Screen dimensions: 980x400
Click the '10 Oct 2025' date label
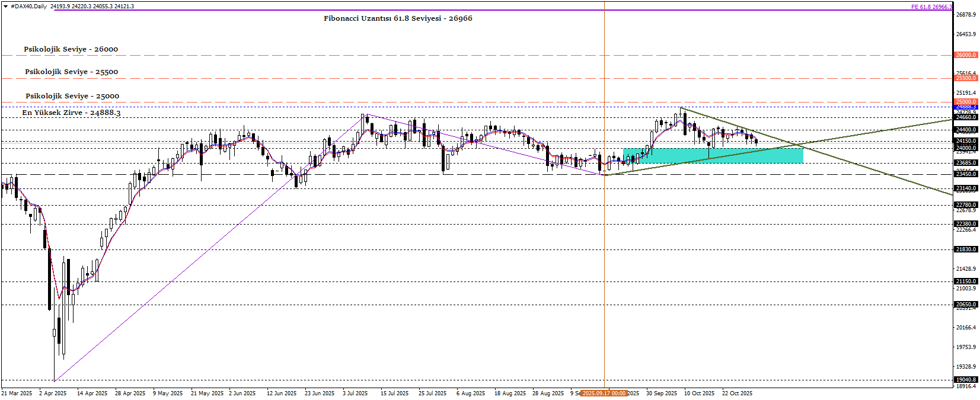click(700, 393)
